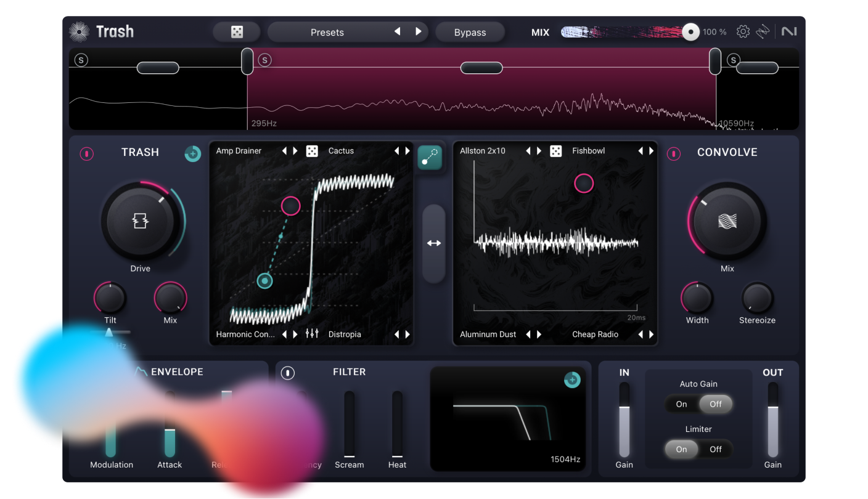The height and width of the screenshot is (499, 868).
Task: Turn Auto Gain On
Action: click(x=681, y=404)
